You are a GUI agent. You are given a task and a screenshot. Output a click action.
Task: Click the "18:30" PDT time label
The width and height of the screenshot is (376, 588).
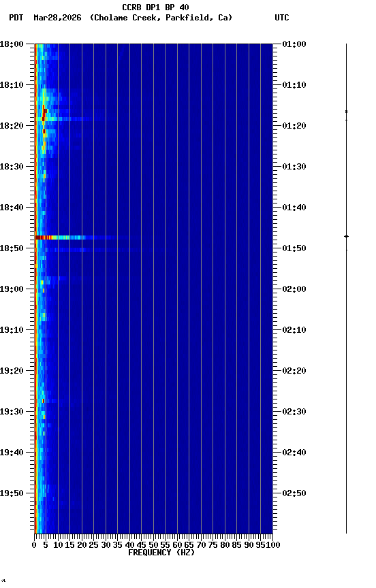pos(12,167)
